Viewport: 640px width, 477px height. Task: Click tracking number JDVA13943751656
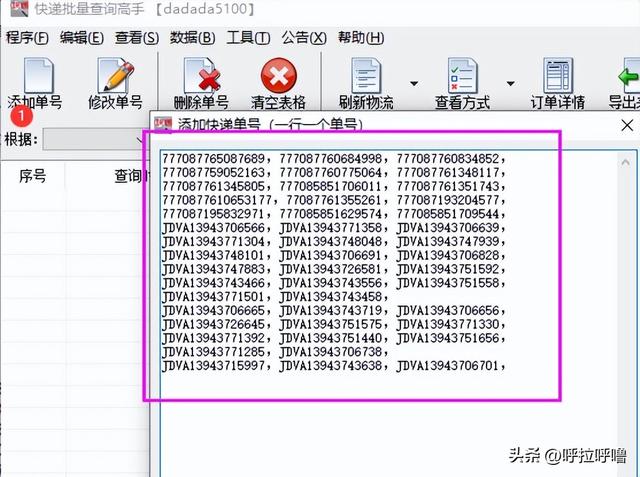click(448, 338)
